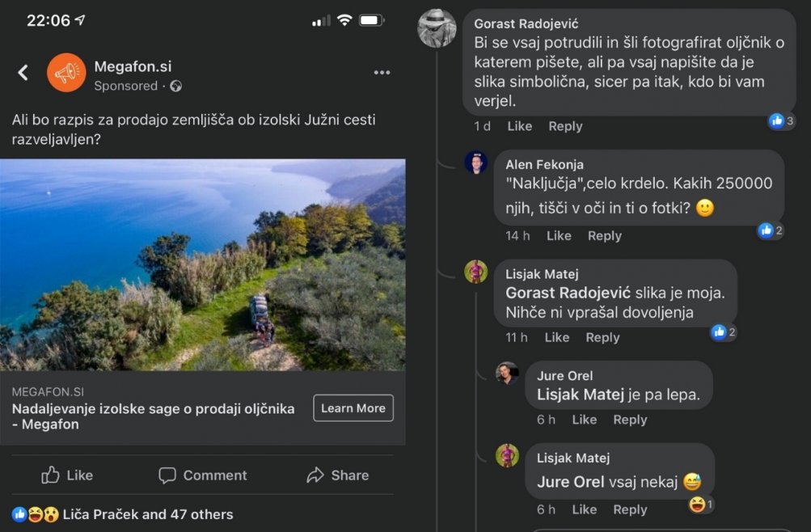Tap the reaction emoji icons under the post

coord(35,514)
